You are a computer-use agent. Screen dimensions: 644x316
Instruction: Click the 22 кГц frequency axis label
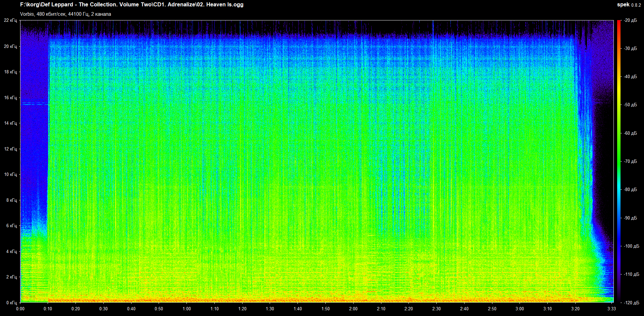[10, 20]
